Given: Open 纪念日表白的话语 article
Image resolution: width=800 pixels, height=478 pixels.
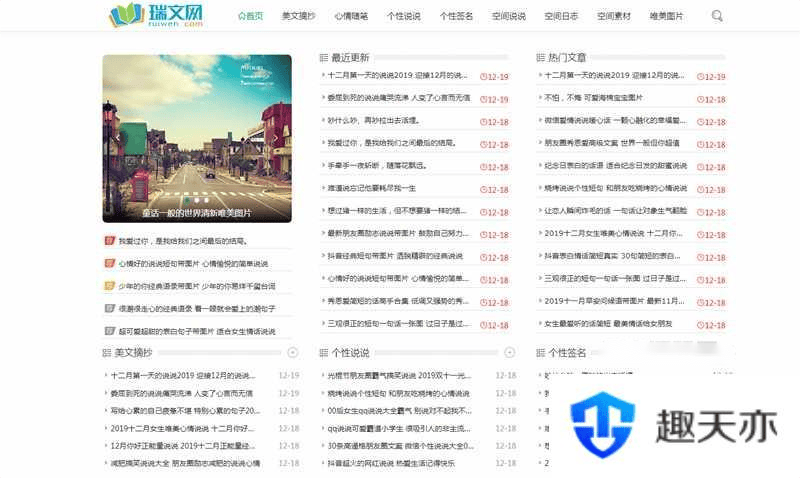Looking at the screenshot, I should [x=615, y=165].
